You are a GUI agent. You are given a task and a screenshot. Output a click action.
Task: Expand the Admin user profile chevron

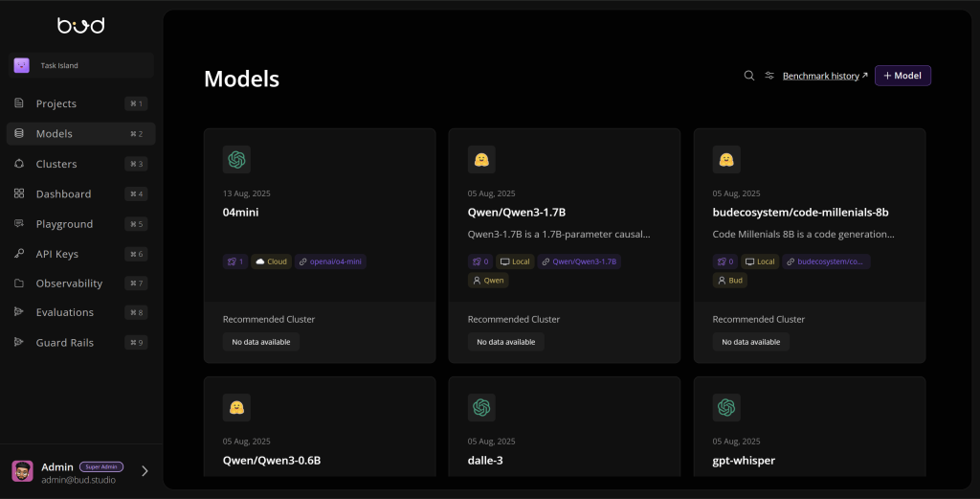(x=145, y=471)
